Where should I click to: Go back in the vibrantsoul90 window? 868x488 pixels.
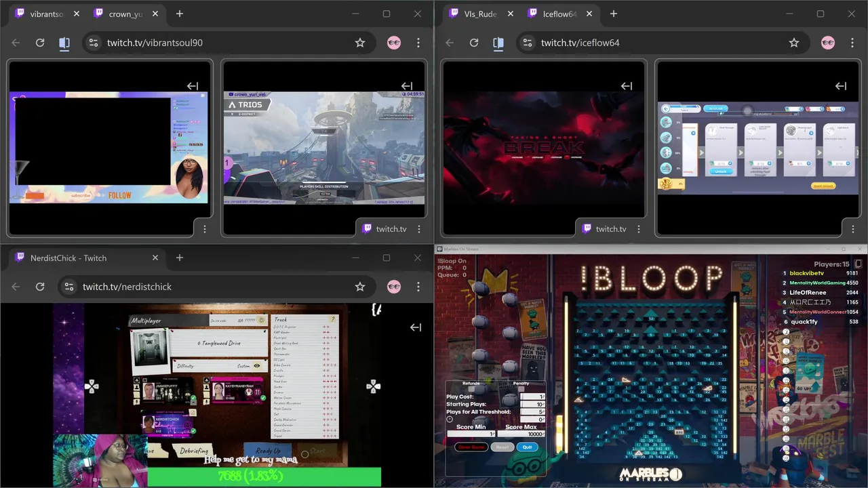tap(16, 43)
